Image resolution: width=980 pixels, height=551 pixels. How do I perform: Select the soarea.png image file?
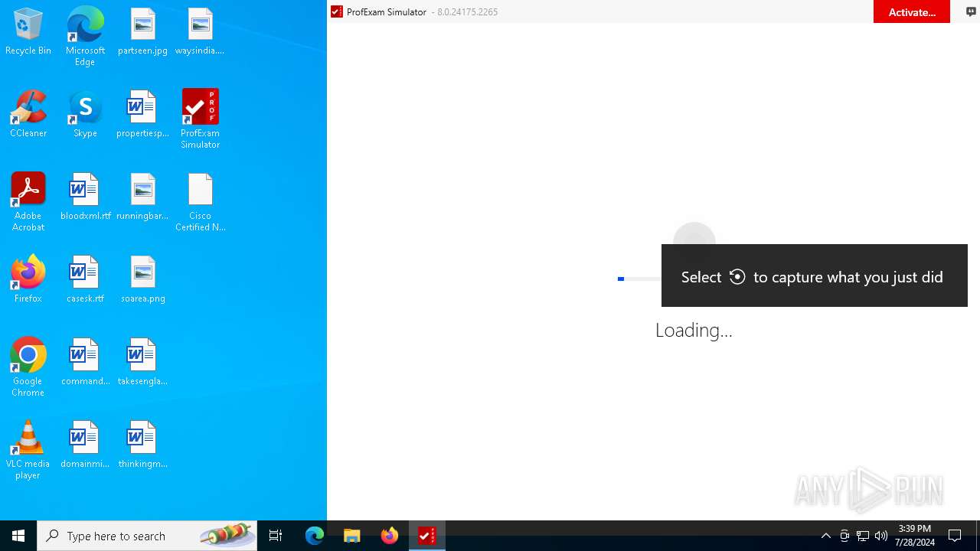pyautogui.click(x=142, y=280)
